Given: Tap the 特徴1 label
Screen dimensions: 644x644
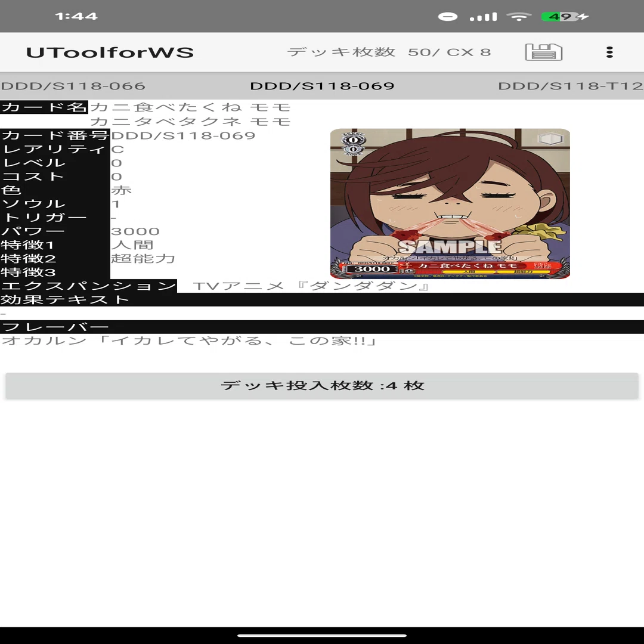Looking at the screenshot, I should tap(55, 245).
